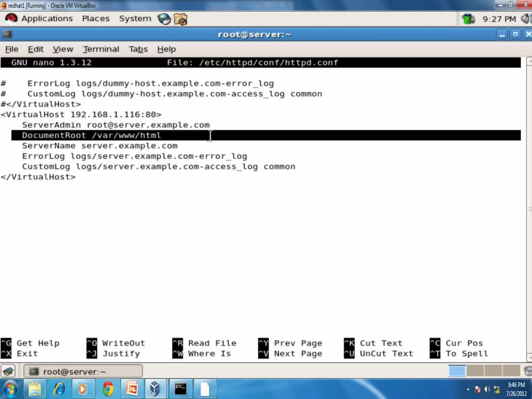Click the network update tray icon
This screenshot has height=399, width=532.
[468, 19]
